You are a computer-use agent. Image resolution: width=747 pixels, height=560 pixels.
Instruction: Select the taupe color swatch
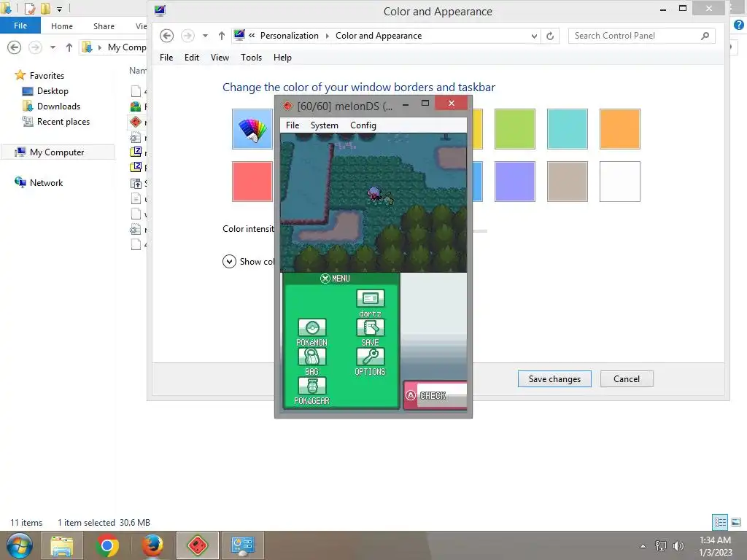567,182
